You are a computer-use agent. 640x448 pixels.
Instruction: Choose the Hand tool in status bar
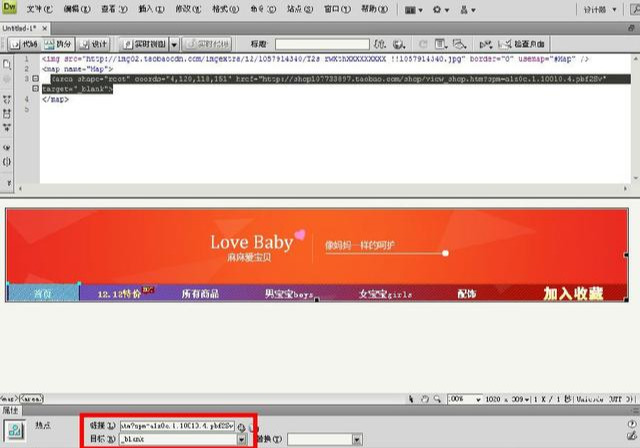[424, 399]
